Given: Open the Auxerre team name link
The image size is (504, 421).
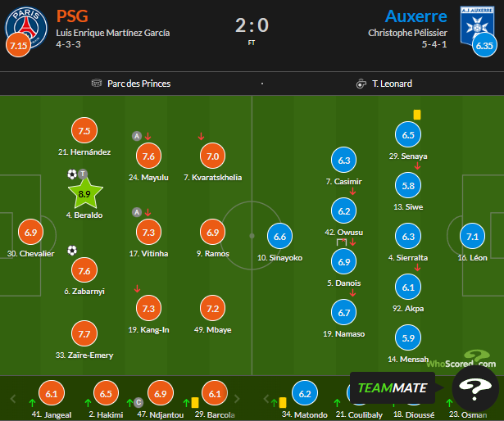Looking at the screenshot, I should [416, 16].
